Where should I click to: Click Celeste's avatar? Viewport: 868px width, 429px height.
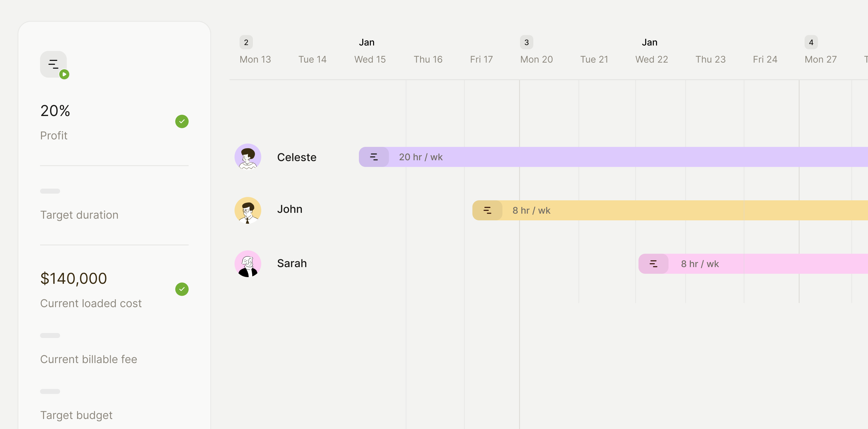click(x=248, y=157)
